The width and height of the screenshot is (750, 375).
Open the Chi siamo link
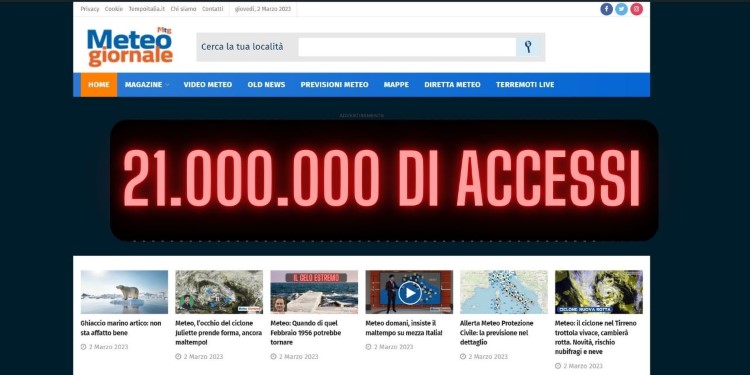[183, 9]
